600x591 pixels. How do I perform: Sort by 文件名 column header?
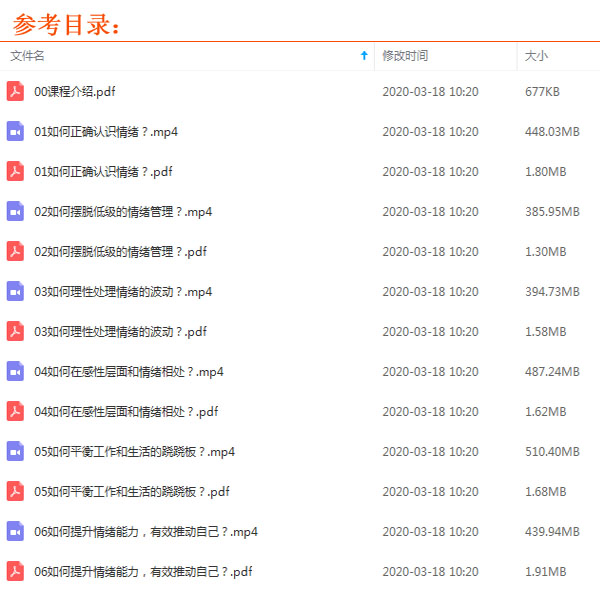click(x=28, y=56)
